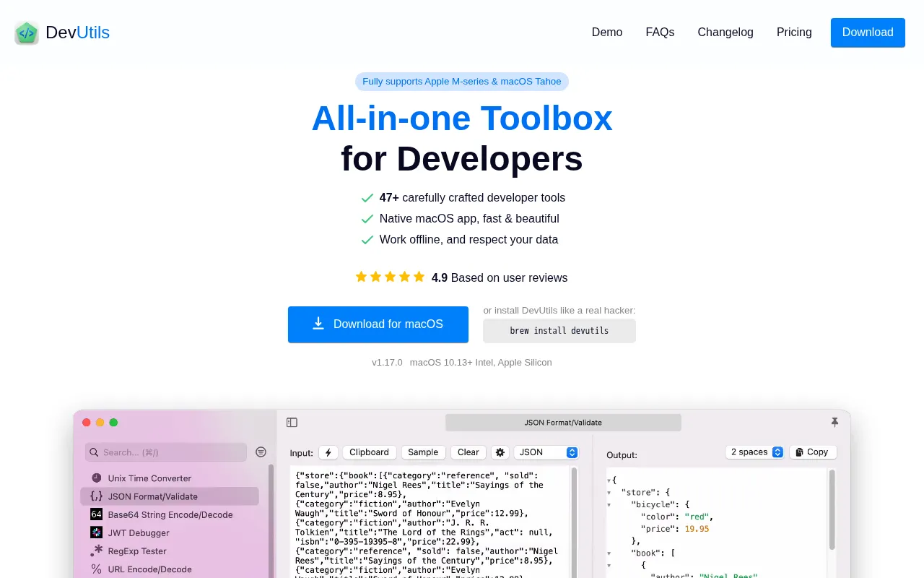The height and width of the screenshot is (578, 924).
Task: Click the JSON Format/Validate braces icon
Action: [x=96, y=496]
